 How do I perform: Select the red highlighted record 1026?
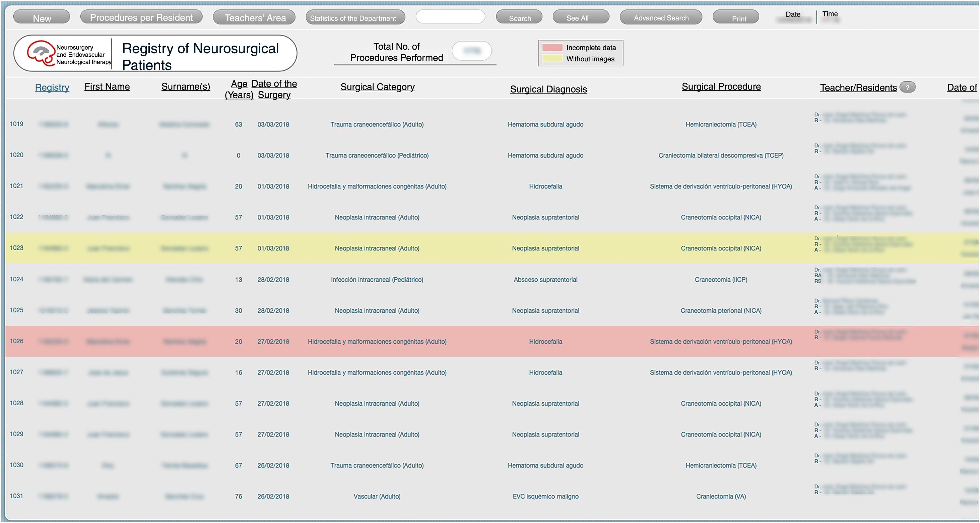17,341
